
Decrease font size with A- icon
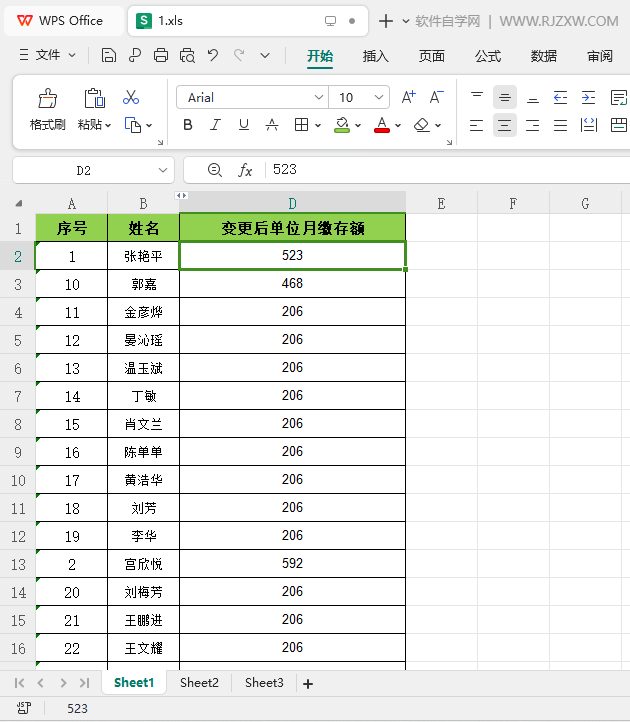click(436, 98)
